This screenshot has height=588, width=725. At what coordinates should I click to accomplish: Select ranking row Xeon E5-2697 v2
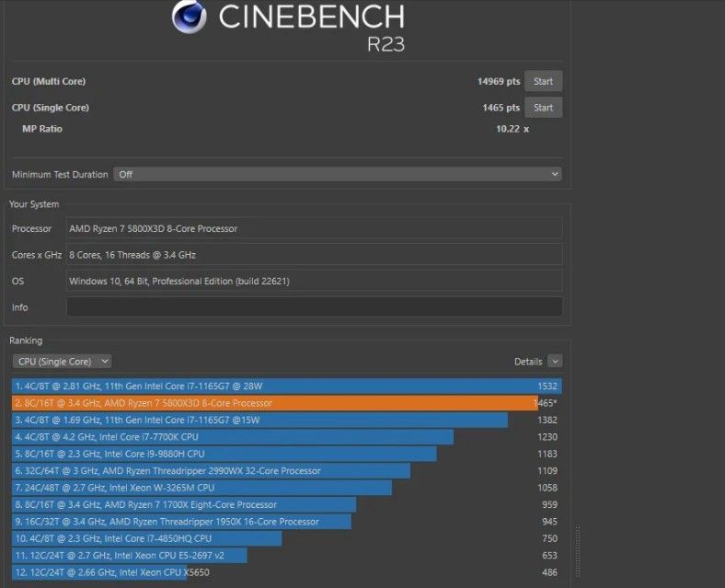click(287, 555)
